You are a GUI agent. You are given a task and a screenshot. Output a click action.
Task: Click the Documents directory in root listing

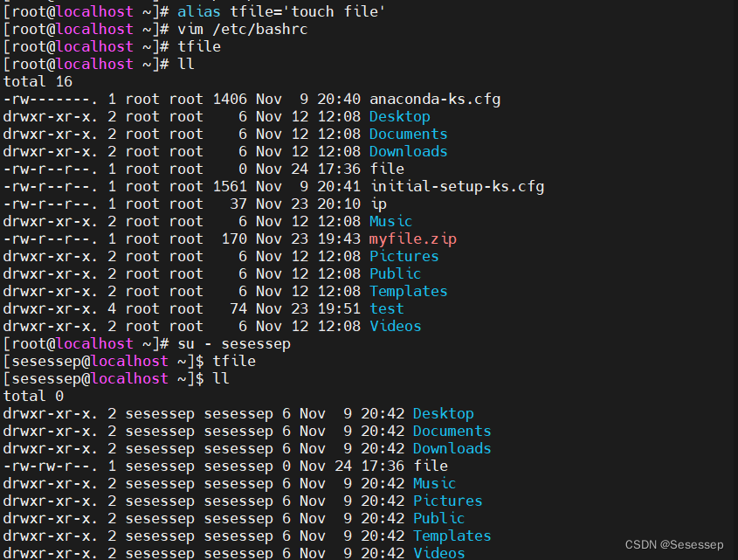click(408, 134)
